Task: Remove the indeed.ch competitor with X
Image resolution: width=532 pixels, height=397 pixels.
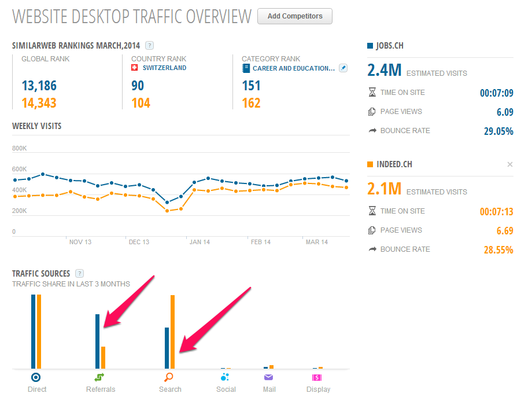Action: [x=509, y=164]
